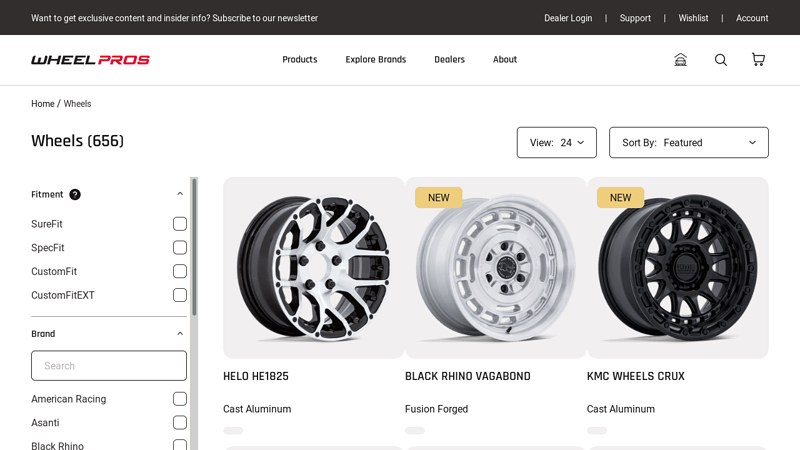The image size is (800, 450).
Task: Check the CustomFit option
Action: click(180, 271)
